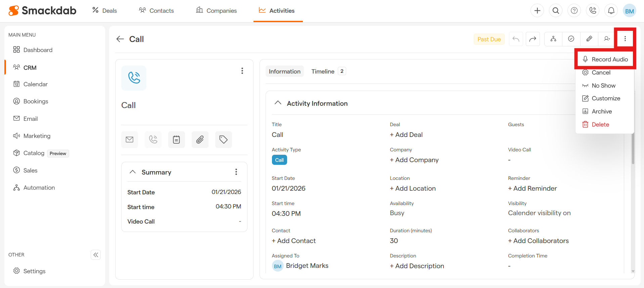The image size is (644, 288).
Task: Collapse the Summary panel chevron
Action: [x=133, y=172]
